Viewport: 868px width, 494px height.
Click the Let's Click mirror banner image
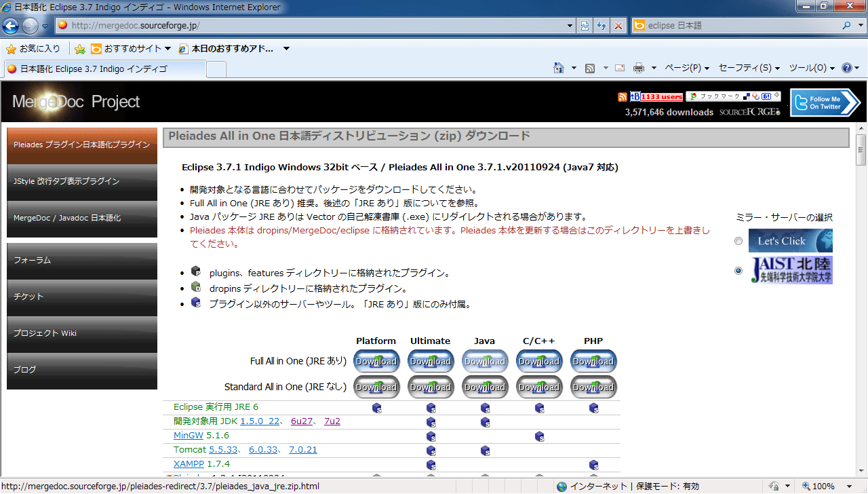791,241
